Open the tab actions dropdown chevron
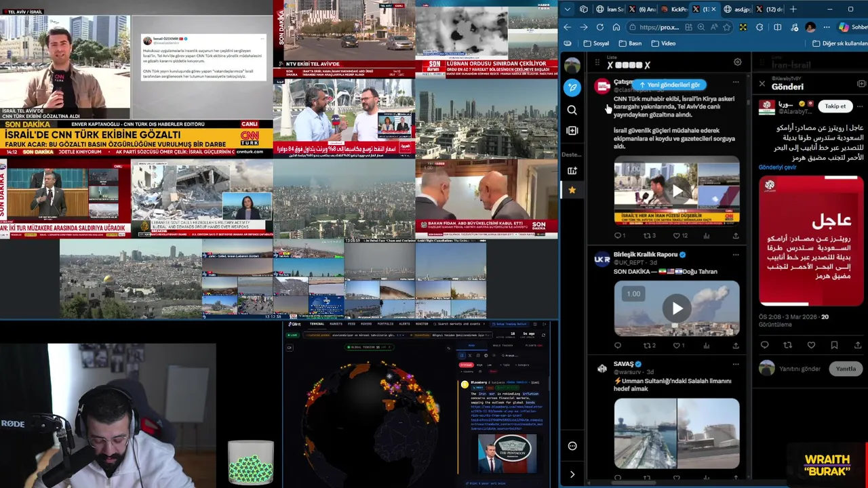The width and height of the screenshot is (868, 488). (x=568, y=9)
